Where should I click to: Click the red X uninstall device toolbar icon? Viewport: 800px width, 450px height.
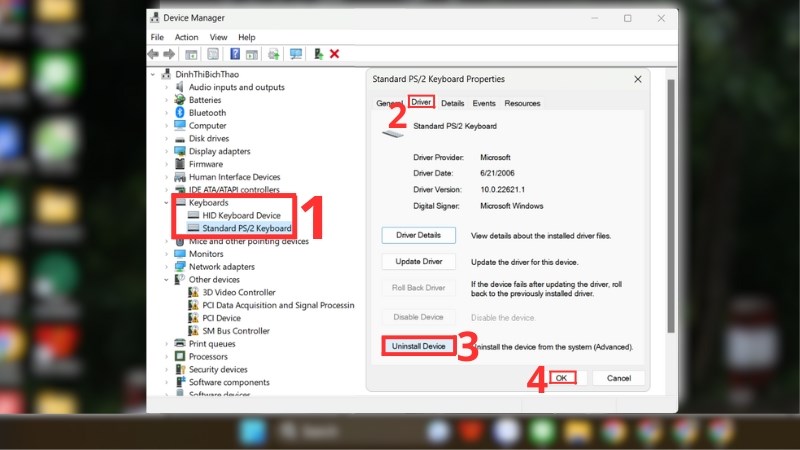[x=334, y=54]
